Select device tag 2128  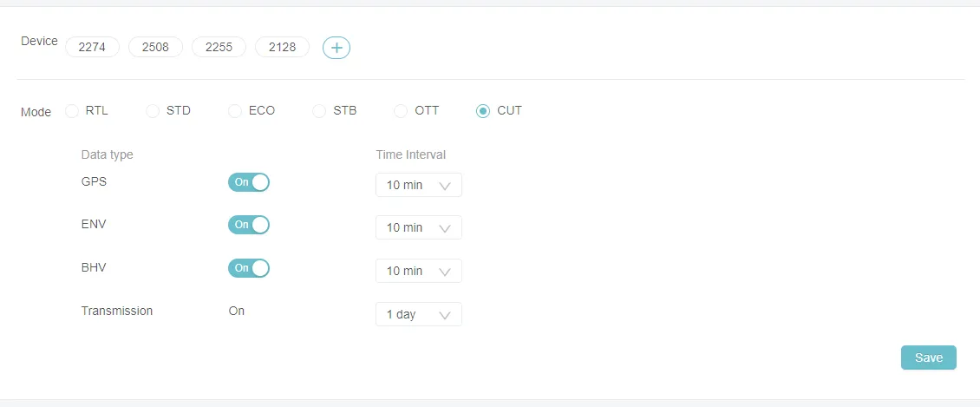pyautogui.click(x=283, y=47)
